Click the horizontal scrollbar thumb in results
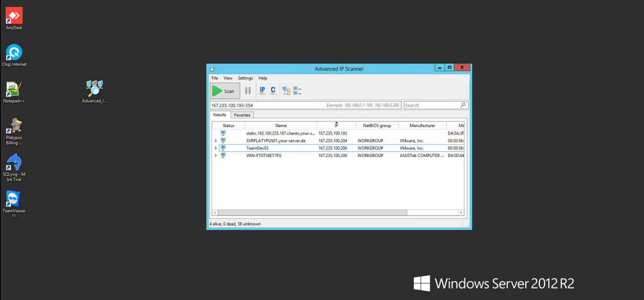The height and width of the screenshot is (300, 644). point(313,213)
